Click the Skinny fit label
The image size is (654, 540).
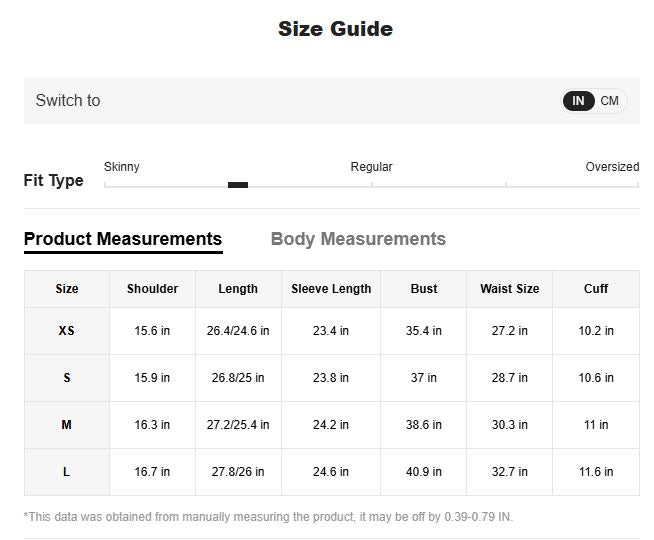tap(122, 167)
